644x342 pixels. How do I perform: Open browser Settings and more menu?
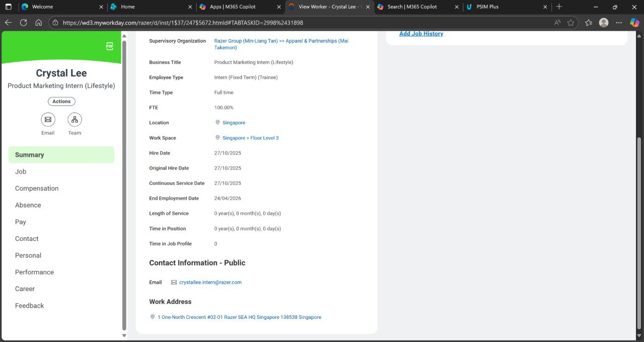click(619, 23)
